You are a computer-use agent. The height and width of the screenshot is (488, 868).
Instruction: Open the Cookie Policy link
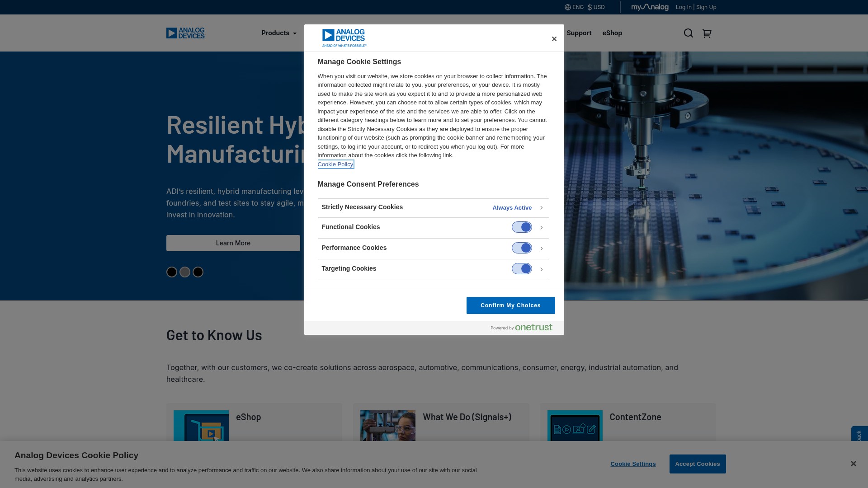pos(335,164)
